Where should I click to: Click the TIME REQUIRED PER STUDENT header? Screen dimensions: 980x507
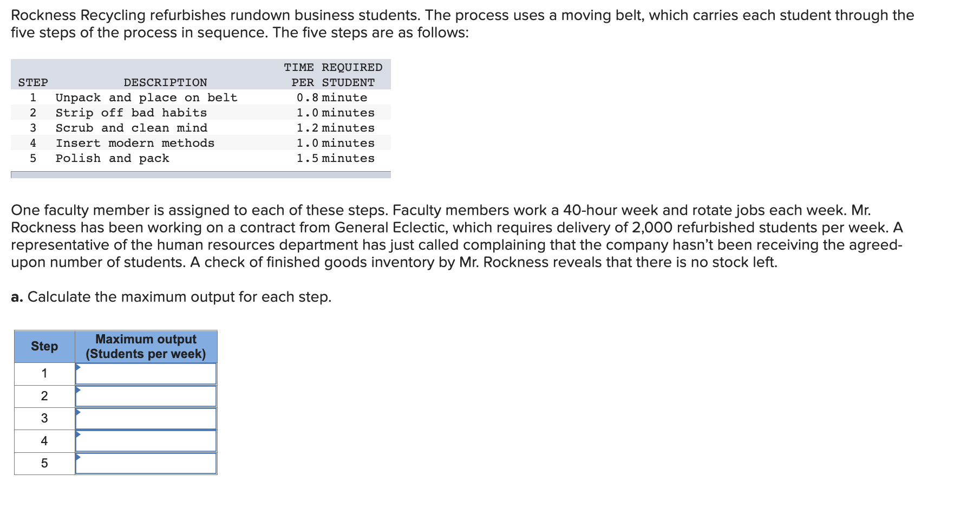[333, 75]
